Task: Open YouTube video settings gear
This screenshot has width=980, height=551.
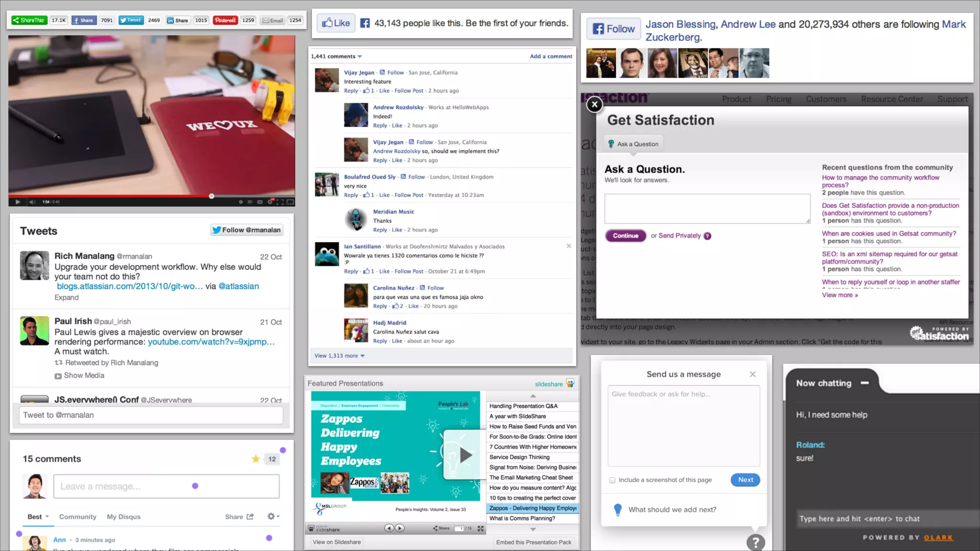Action: tap(270, 202)
